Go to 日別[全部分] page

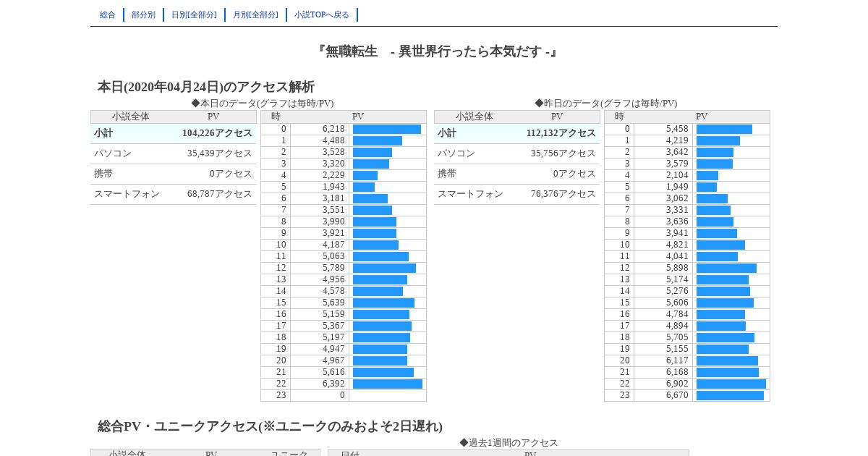[x=194, y=14]
